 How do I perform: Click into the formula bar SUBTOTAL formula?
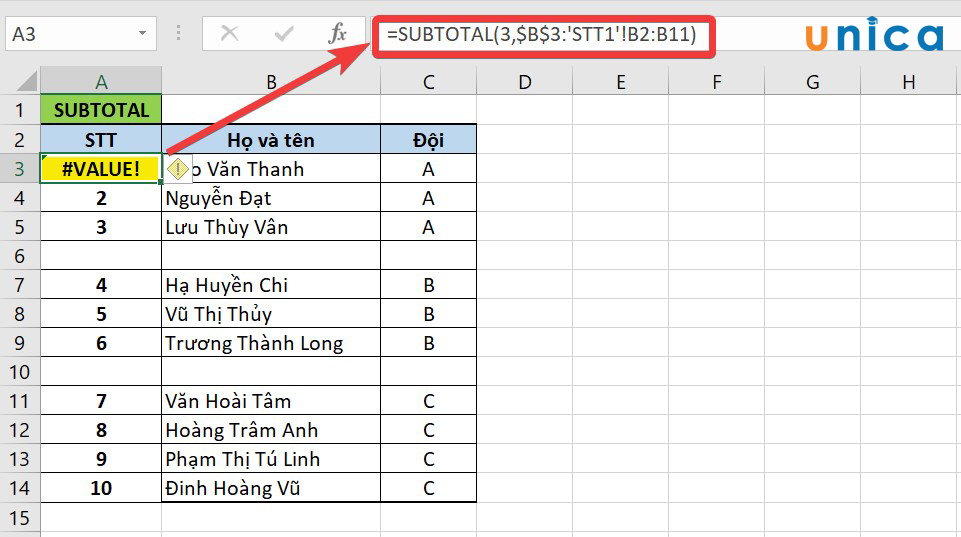542,34
